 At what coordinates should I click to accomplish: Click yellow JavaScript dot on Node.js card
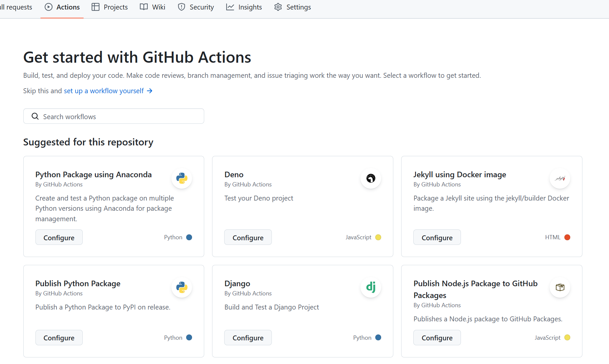tap(567, 337)
